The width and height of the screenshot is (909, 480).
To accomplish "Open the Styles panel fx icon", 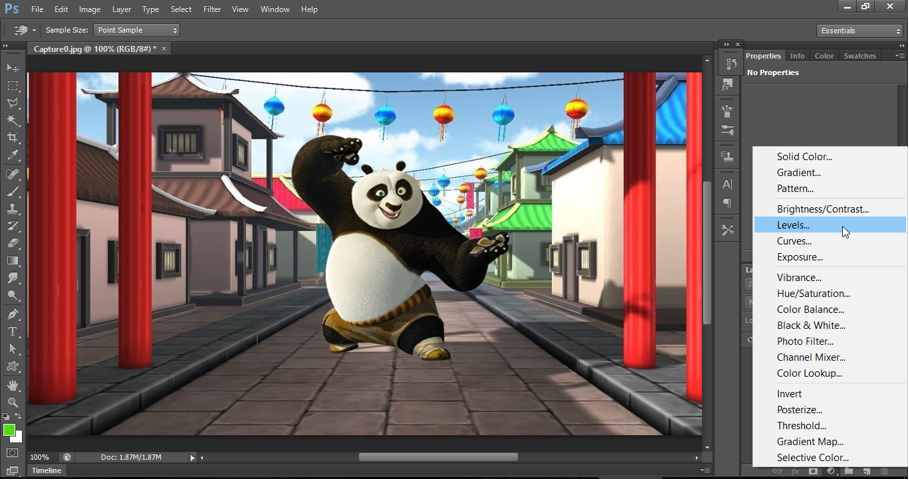I will tap(728, 85).
